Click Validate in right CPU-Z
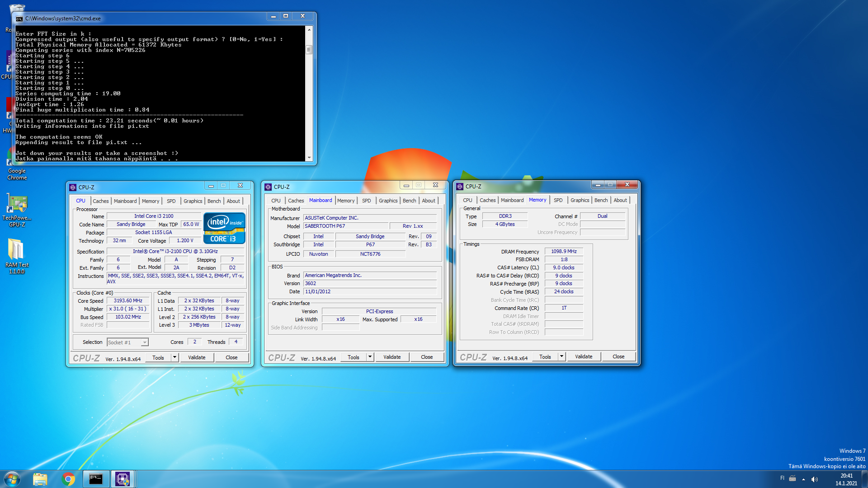 click(x=584, y=357)
